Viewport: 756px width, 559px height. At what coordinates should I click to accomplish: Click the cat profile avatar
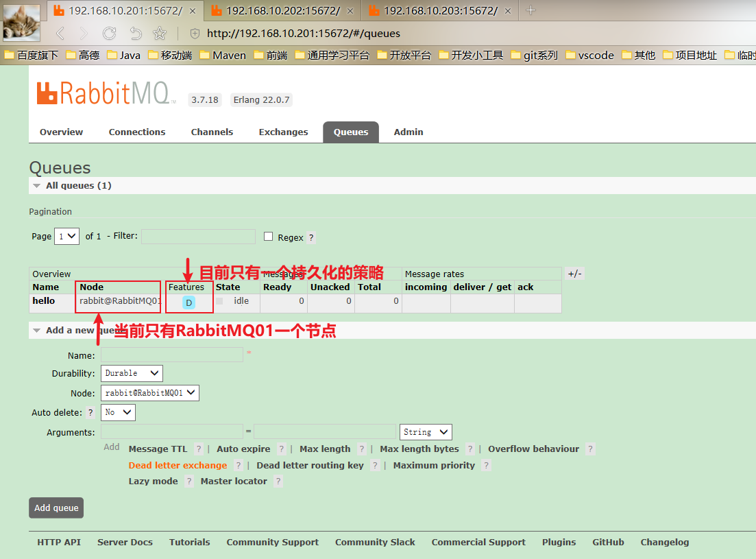click(x=21, y=23)
